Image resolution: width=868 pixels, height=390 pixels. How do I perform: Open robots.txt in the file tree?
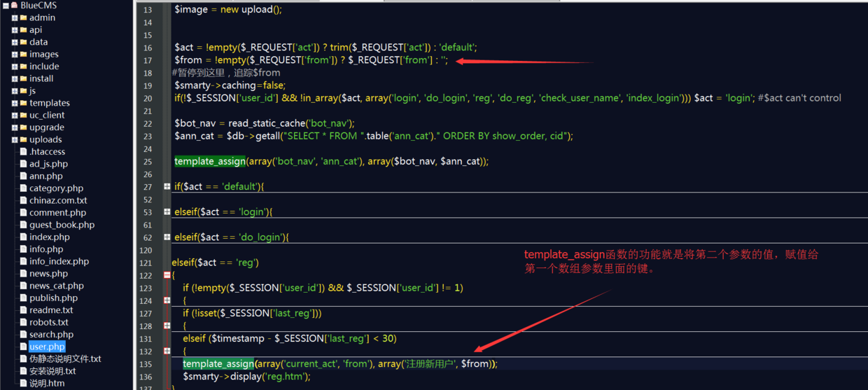click(48, 322)
